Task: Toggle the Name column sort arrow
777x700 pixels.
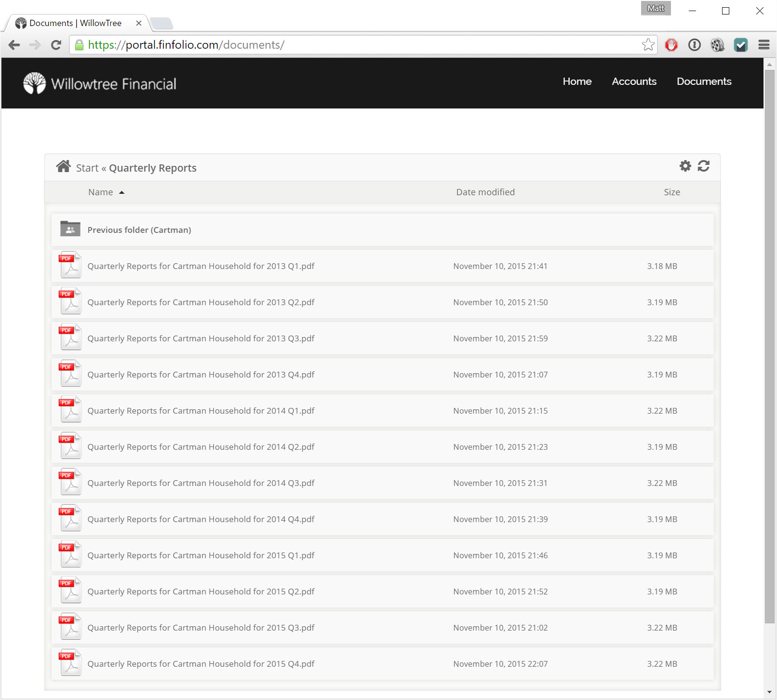Action: [x=121, y=192]
